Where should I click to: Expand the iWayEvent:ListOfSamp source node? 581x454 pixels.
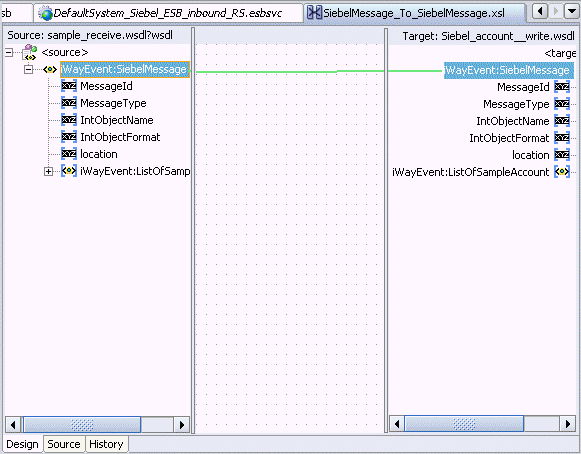[x=48, y=171]
